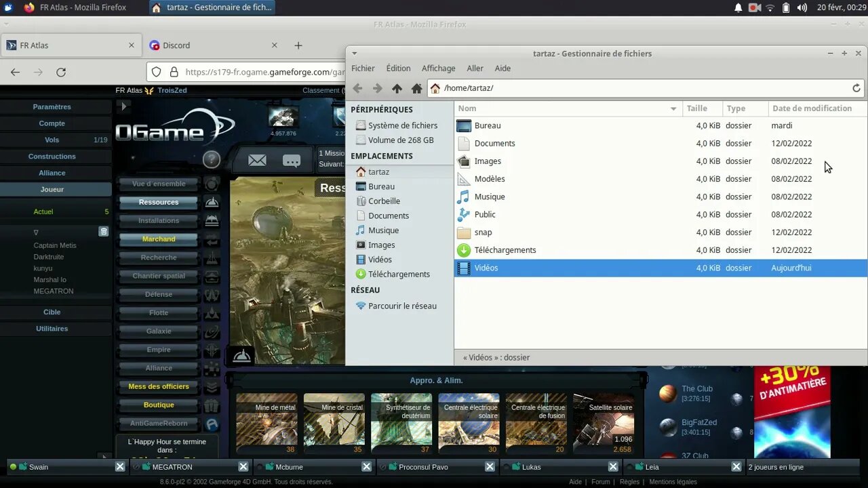Screen dimensions: 868x488
Task: Sort by Date de modification column
Action: (817, 108)
